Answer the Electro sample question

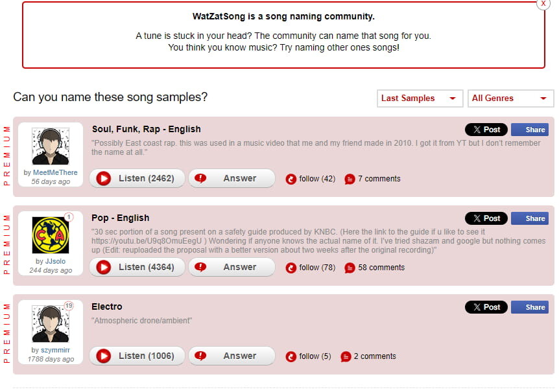232,356
